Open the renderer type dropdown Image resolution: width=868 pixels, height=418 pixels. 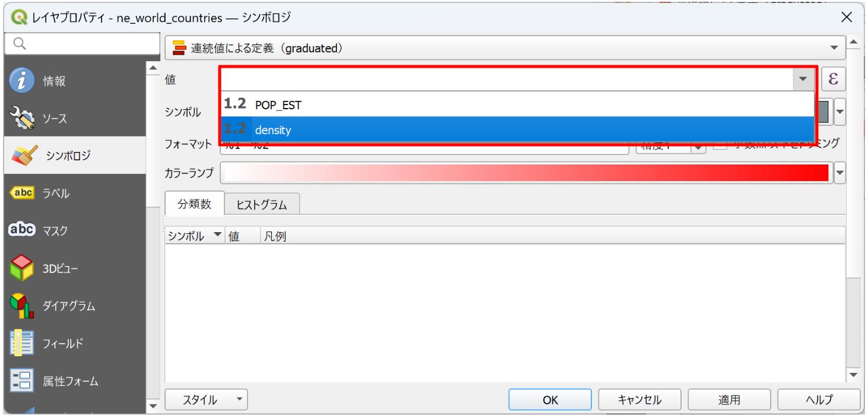(505, 48)
